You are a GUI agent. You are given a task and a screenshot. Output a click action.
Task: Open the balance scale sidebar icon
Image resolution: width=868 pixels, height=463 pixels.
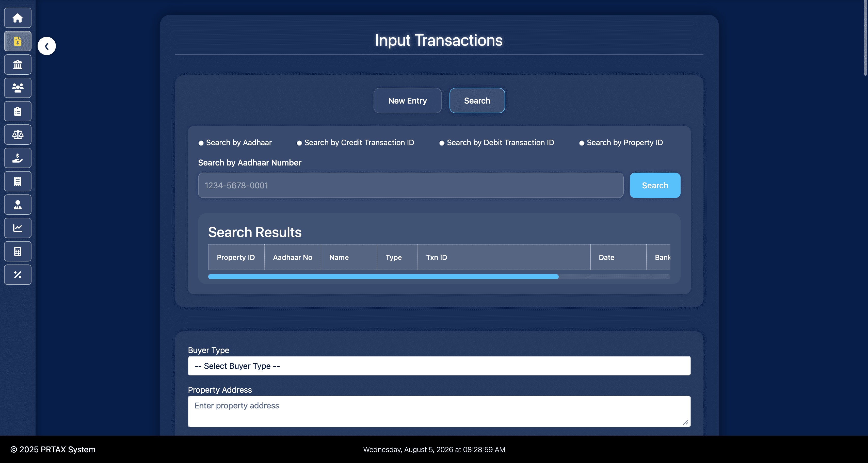tap(18, 135)
